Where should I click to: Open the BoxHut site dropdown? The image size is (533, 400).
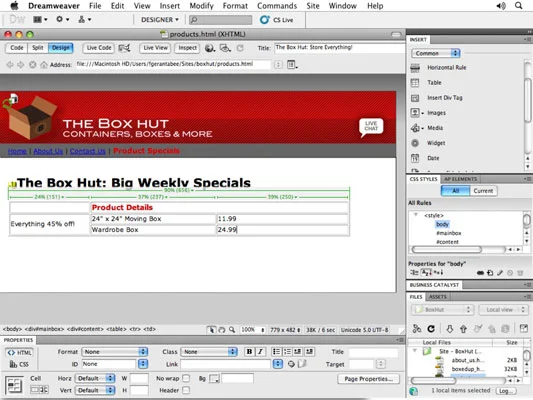click(x=442, y=310)
